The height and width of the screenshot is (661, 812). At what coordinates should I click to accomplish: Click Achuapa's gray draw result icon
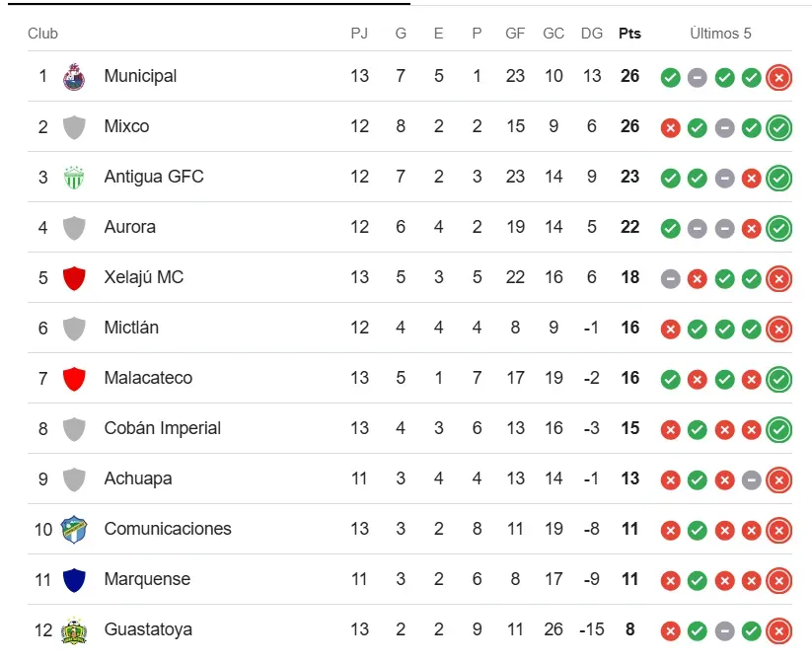(x=752, y=479)
